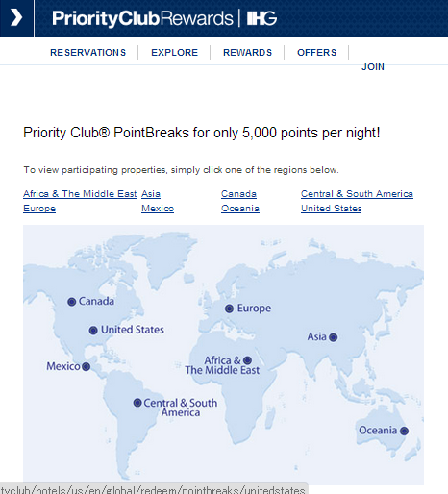Open the Central & South America text link

[x=357, y=194]
